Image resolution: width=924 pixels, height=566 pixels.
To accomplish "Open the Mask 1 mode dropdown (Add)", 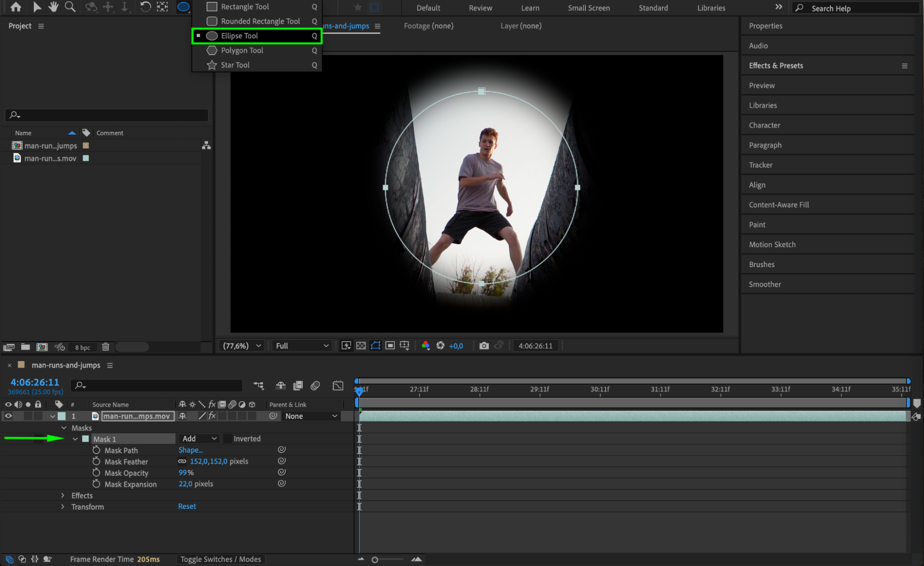I will pyautogui.click(x=199, y=438).
